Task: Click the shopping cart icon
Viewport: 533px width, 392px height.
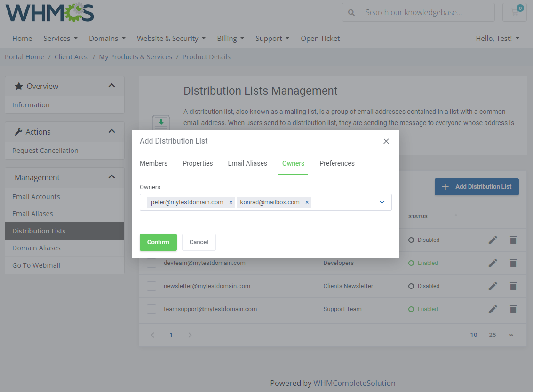Action: 514,12
